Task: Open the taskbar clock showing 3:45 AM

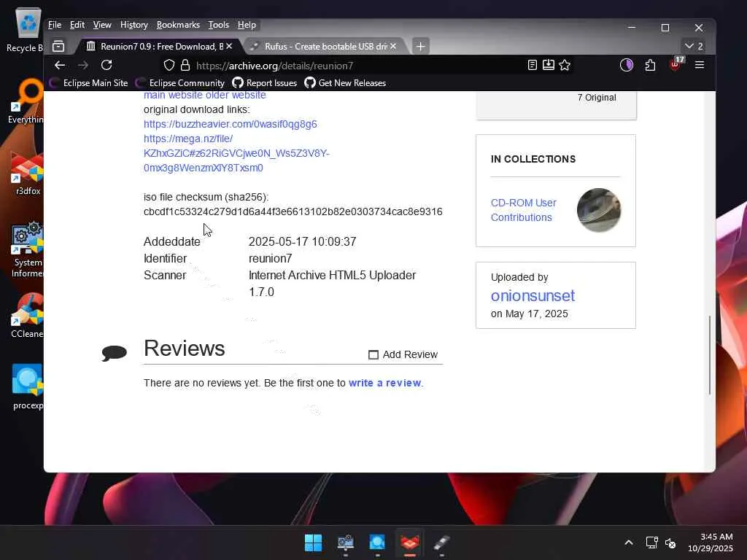Action: (711, 542)
